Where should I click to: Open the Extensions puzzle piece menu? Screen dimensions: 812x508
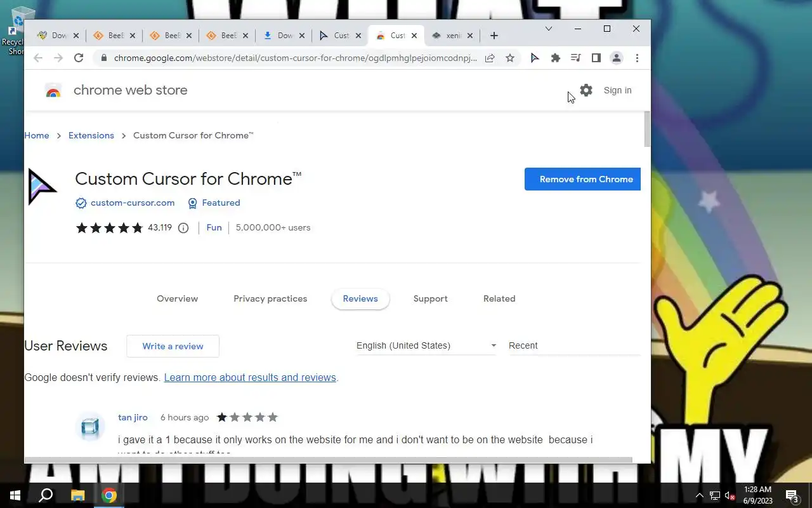(x=556, y=58)
